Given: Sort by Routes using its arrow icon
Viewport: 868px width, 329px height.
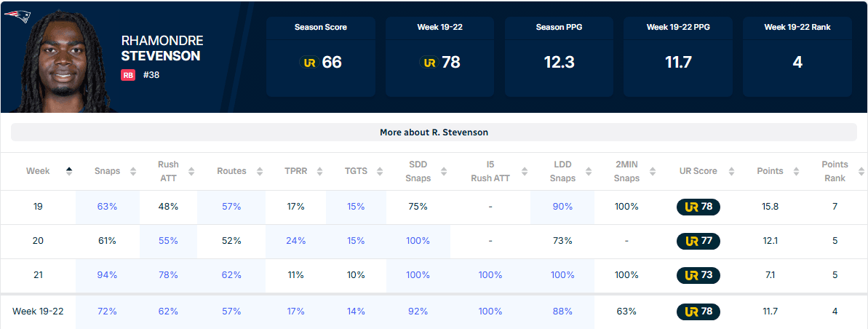Looking at the screenshot, I should pos(258,171).
